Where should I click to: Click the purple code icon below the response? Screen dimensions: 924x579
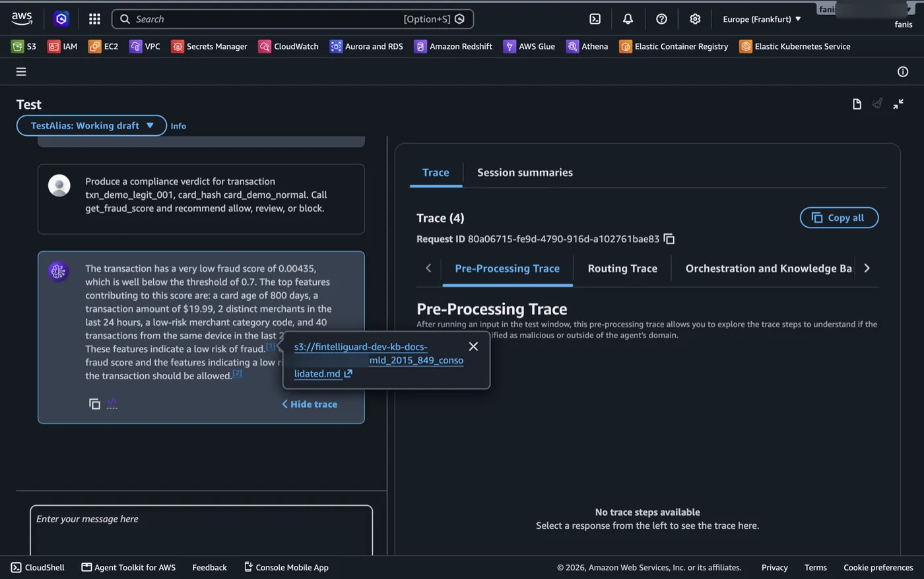[112, 404]
